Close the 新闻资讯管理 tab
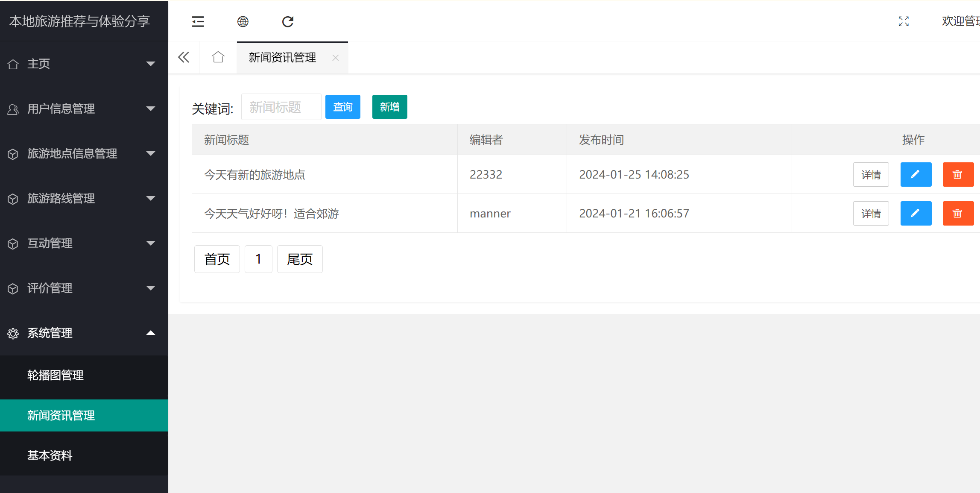 coord(336,58)
